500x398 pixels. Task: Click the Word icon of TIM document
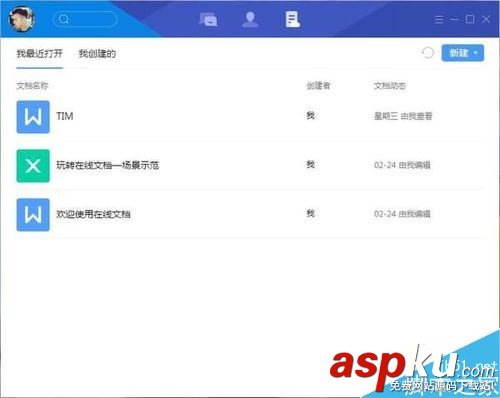click(x=33, y=117)
